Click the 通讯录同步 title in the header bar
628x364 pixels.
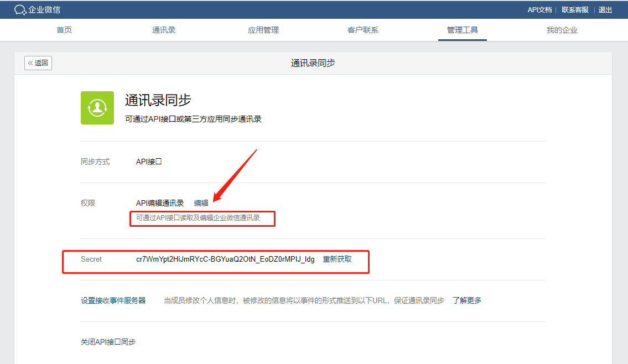point(313,63)
